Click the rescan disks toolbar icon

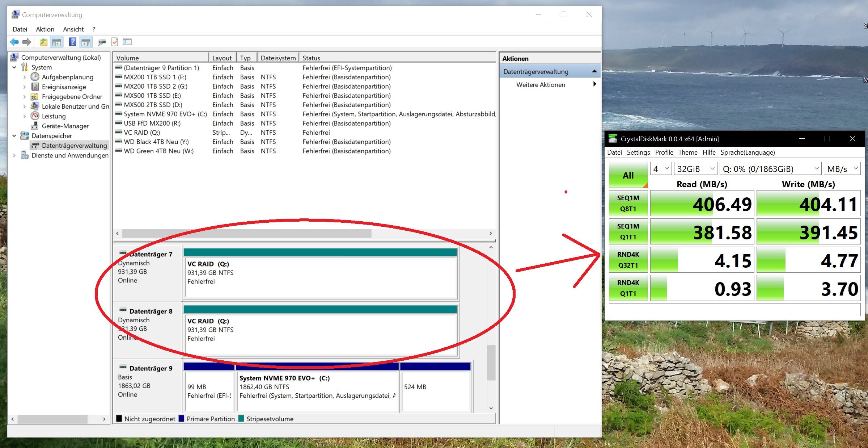click(102, 42)
